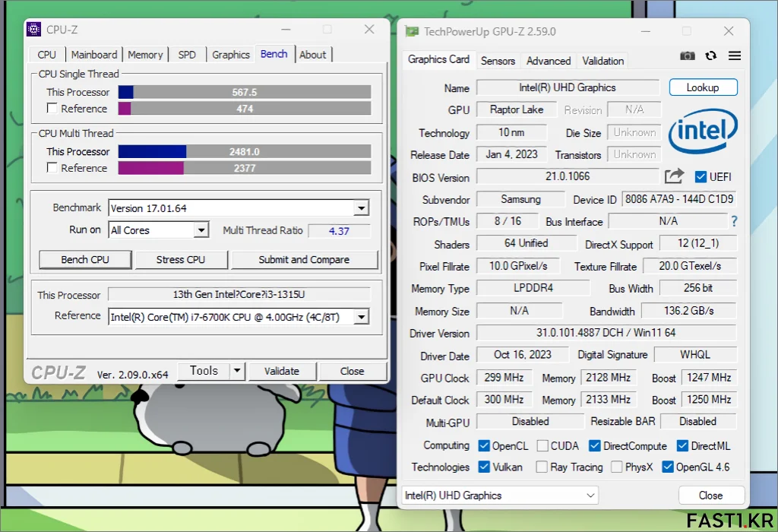
Task: Toggle the Vulkan checkbox
Action: pyautogui.click(x=484, y=467)
